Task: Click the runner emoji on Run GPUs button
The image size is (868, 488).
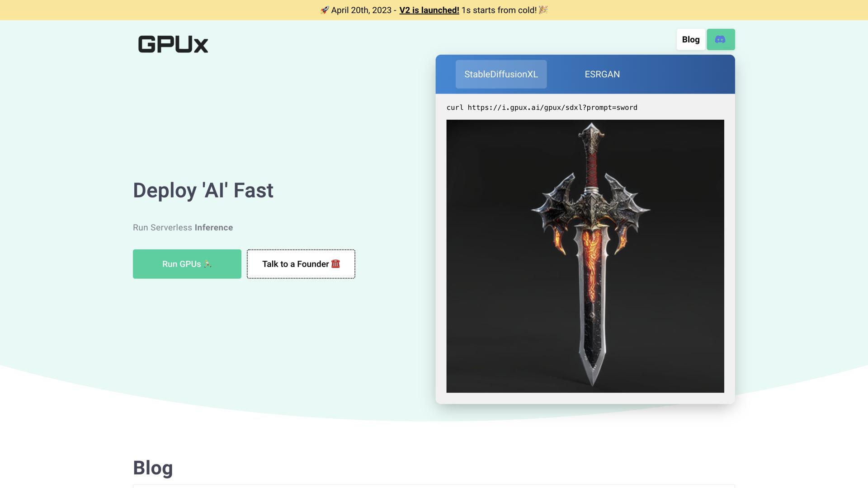Action: pos(207,264)
